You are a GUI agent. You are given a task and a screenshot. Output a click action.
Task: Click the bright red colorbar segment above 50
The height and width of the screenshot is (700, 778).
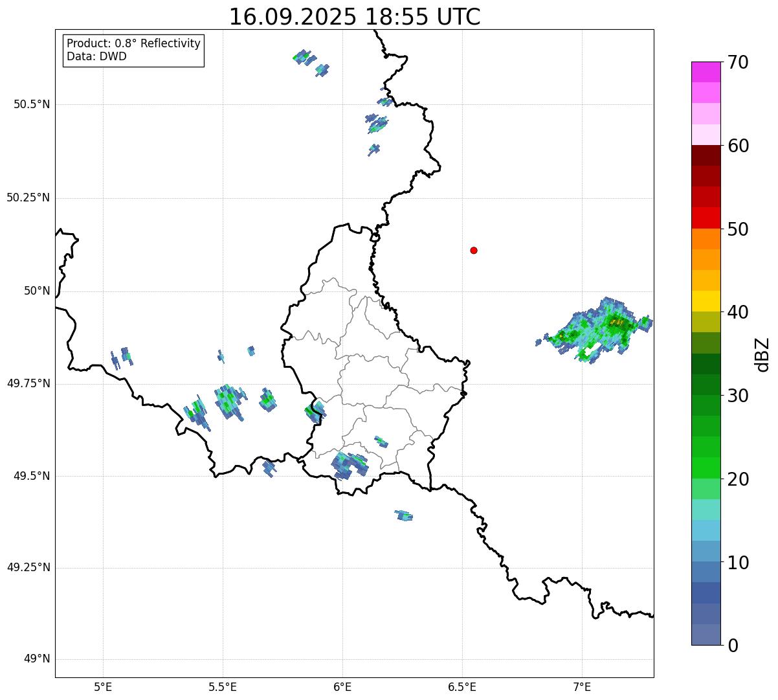click(706, 218)
